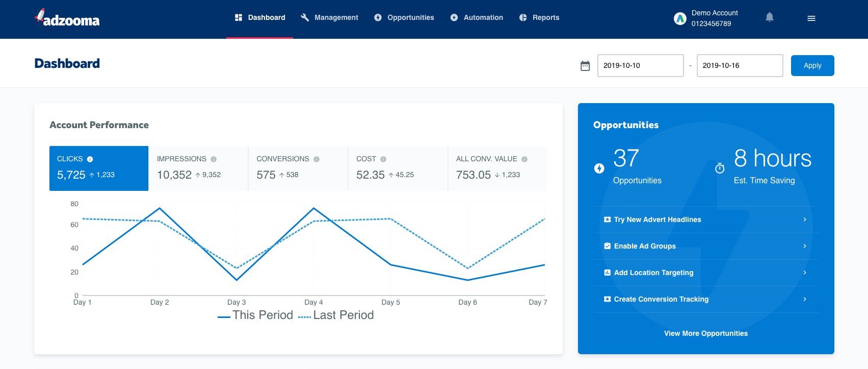Toggle This Period legend entry
Image resolution: width=868 pixels, height=369 pixels.
[255, 315]
